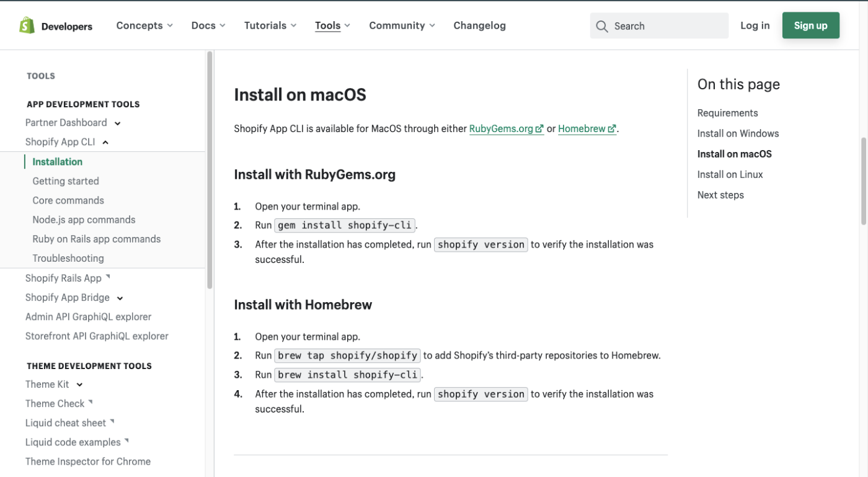The width and height of the screenshot is (868, 477).
Task: Click arrow icon next to Shopify Rails App
Action: click(x=108, y=277)
